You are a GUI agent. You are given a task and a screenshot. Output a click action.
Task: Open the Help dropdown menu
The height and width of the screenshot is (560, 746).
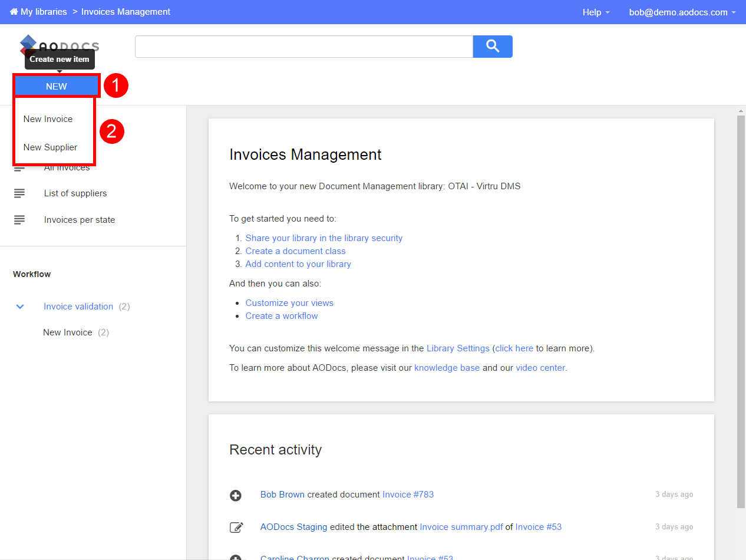[x=596, y=12]
